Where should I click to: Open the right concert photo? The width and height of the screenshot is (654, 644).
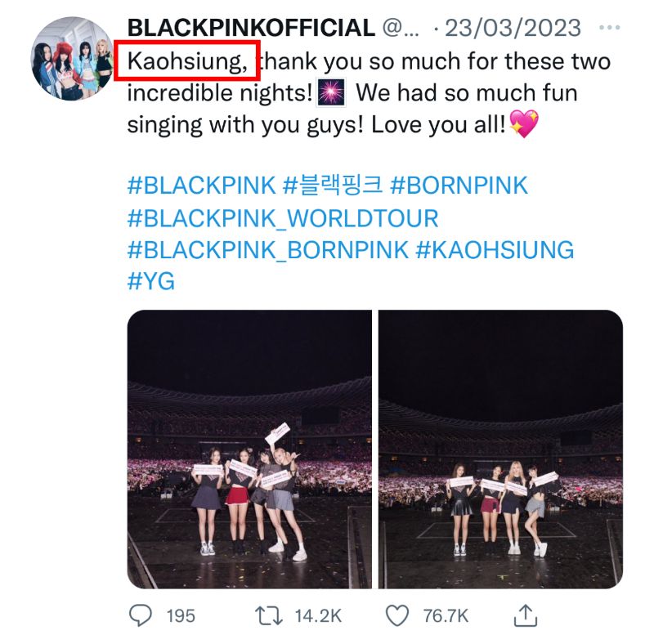[x=500, y=449]
